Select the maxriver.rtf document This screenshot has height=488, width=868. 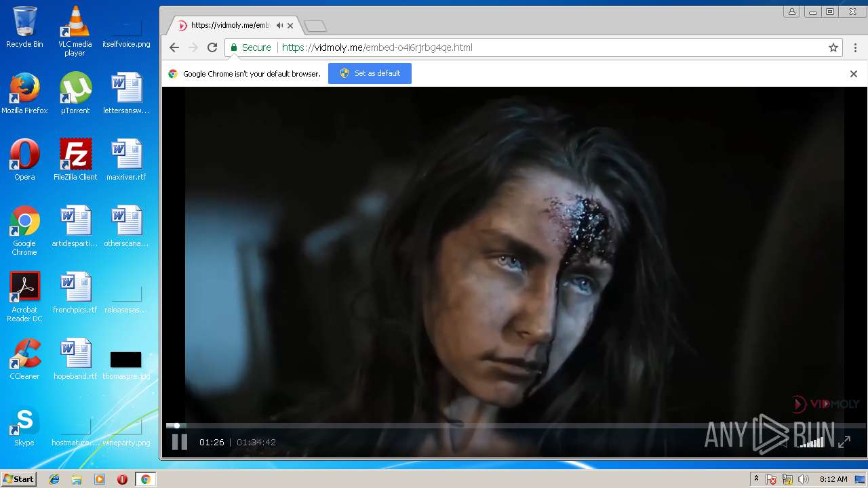pyautogui.click(x=126, y=160)
